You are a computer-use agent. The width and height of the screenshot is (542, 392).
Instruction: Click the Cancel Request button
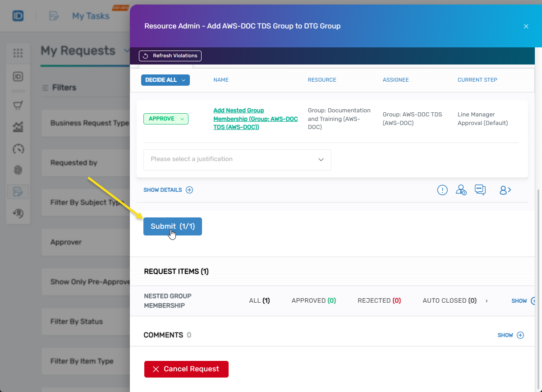click(x=186, y=369)
